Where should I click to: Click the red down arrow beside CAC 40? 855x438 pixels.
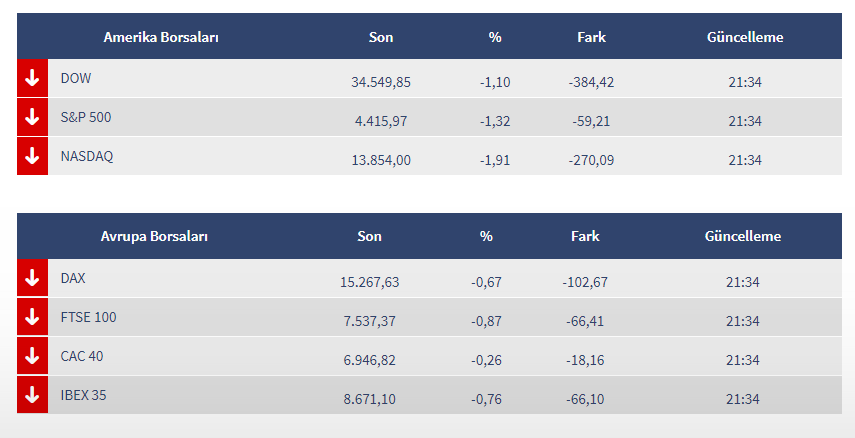(x=32, y=356)
